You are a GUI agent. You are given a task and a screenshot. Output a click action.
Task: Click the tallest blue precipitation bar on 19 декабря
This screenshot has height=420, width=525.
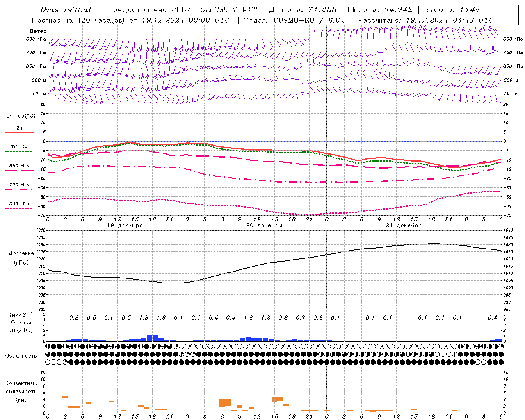pos(155,338)
